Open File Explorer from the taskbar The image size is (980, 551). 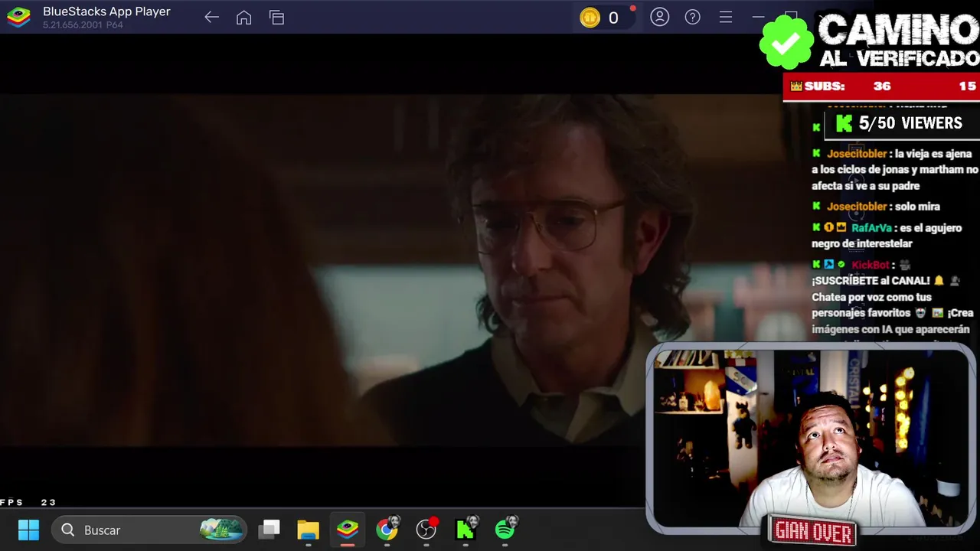[x=308, y=530]
